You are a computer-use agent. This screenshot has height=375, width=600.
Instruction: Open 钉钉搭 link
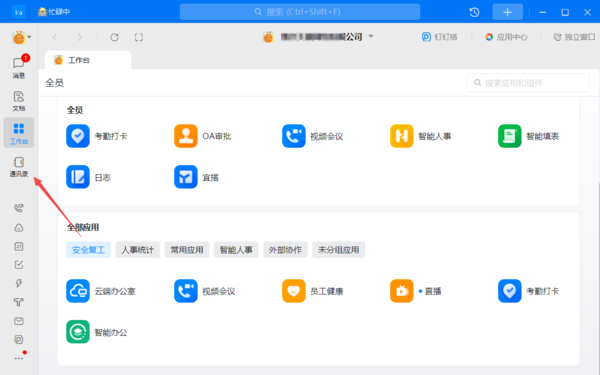pyautogui.click(x=439, y=37)
